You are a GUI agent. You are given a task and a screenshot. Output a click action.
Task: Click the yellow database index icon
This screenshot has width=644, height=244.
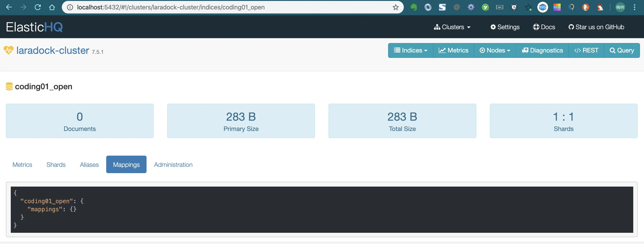click(9, 86)
